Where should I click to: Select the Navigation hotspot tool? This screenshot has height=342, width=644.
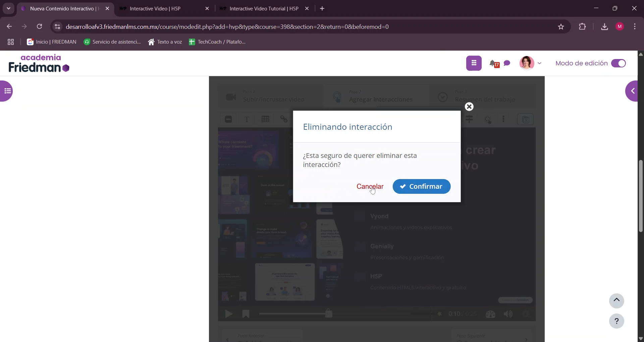pos(488,120)
